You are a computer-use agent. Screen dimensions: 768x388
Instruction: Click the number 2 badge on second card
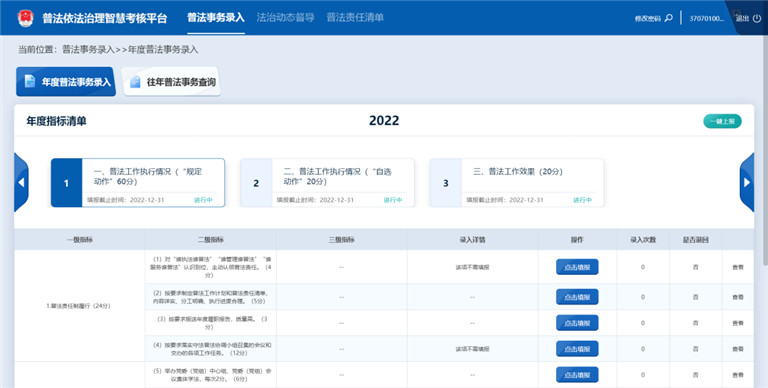point(256,183)
